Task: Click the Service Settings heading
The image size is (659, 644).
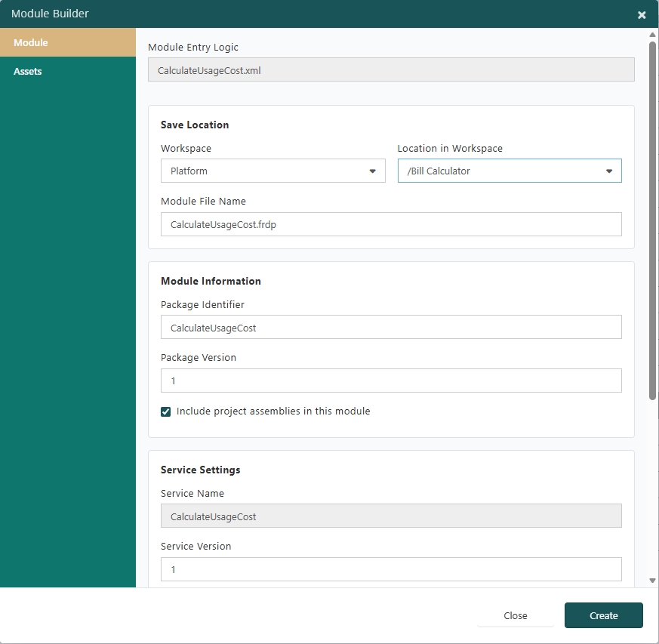Action: (x=201, y=470)
